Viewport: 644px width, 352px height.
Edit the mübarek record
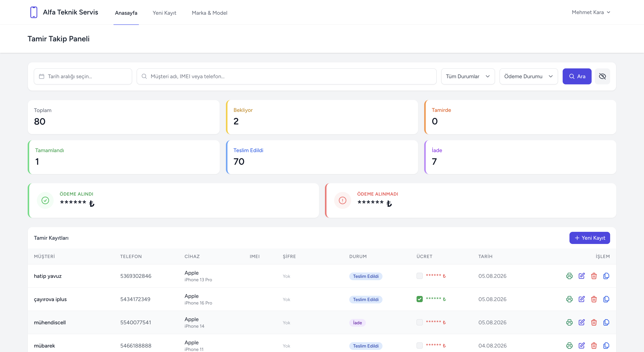[582, 346]
